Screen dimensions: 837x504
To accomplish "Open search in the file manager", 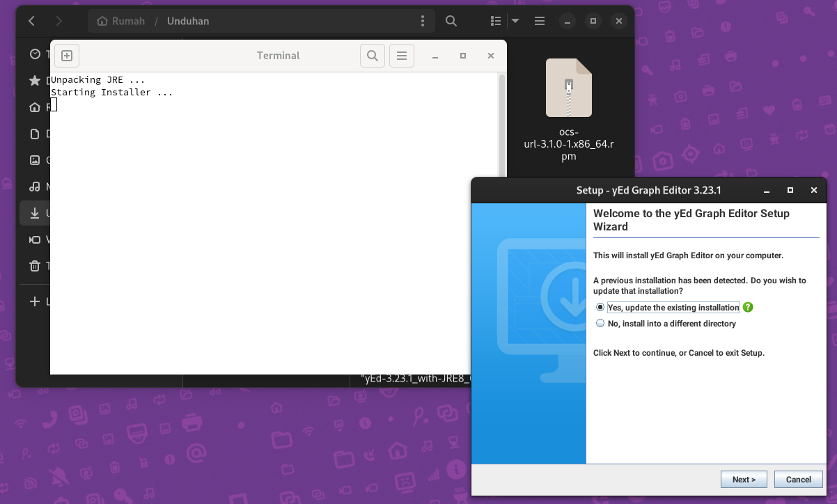I will click(x=451, y=21).
